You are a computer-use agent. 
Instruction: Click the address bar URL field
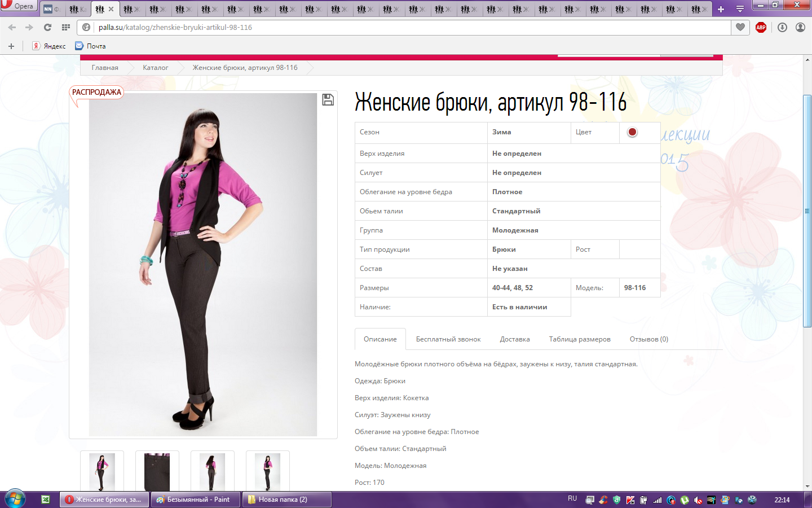(x=395, y=27)
